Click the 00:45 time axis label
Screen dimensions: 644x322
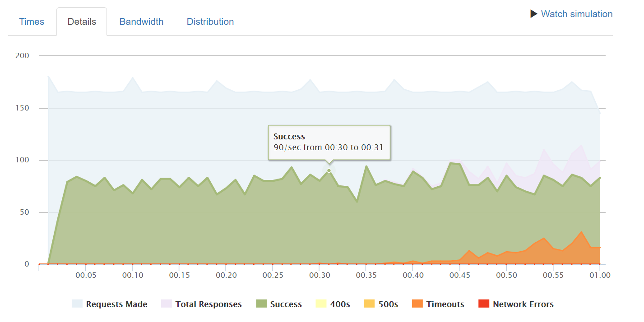(459, 275)
